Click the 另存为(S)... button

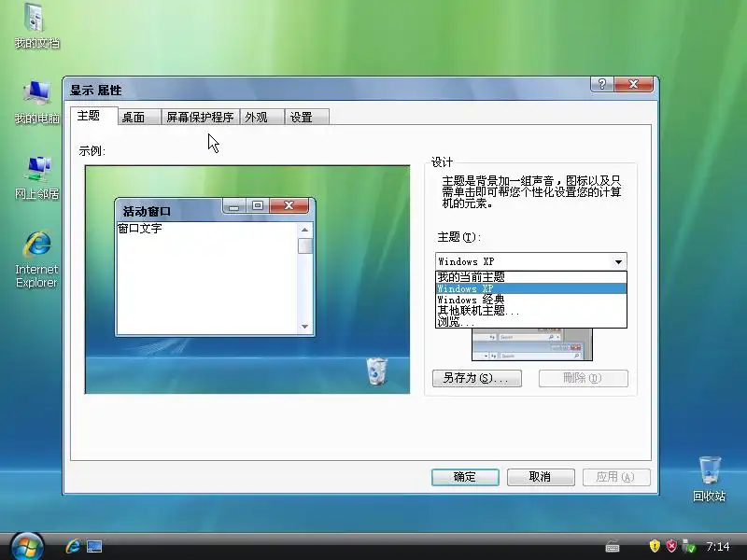tap(477, 378)
